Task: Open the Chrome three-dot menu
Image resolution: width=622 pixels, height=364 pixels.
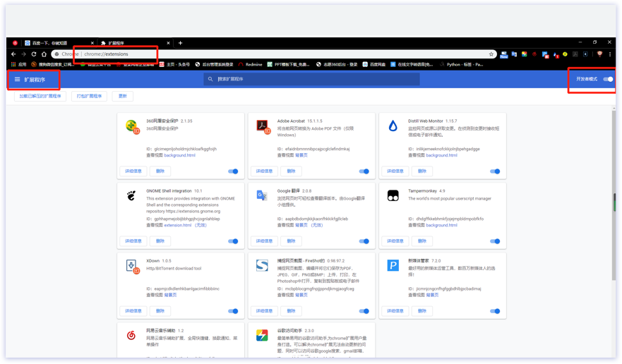Action: point(610,54)
